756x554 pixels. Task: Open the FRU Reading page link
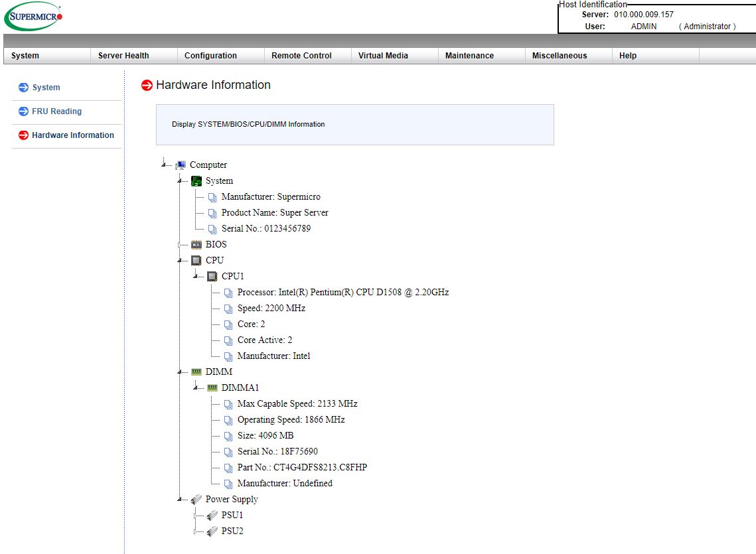pos(56,111)
